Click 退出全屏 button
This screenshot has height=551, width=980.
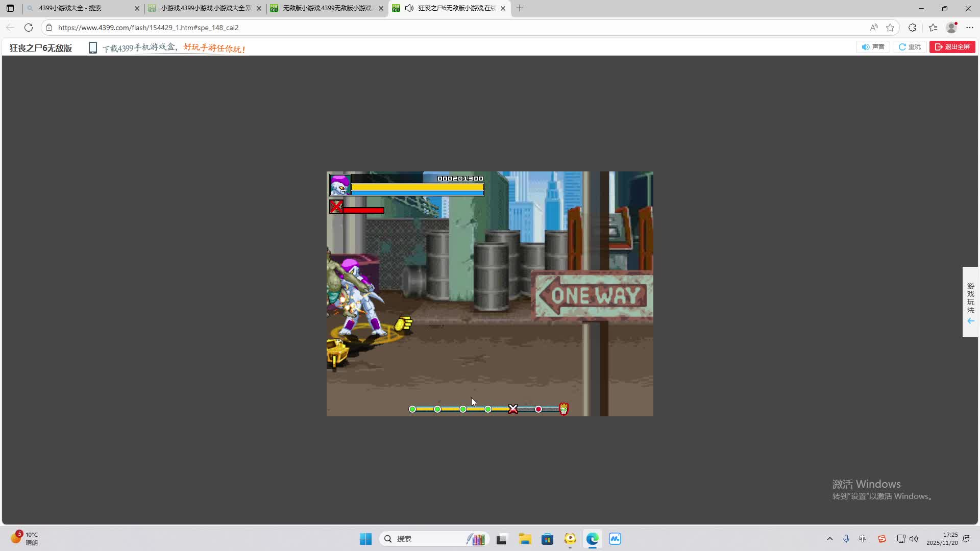point(952,47)
